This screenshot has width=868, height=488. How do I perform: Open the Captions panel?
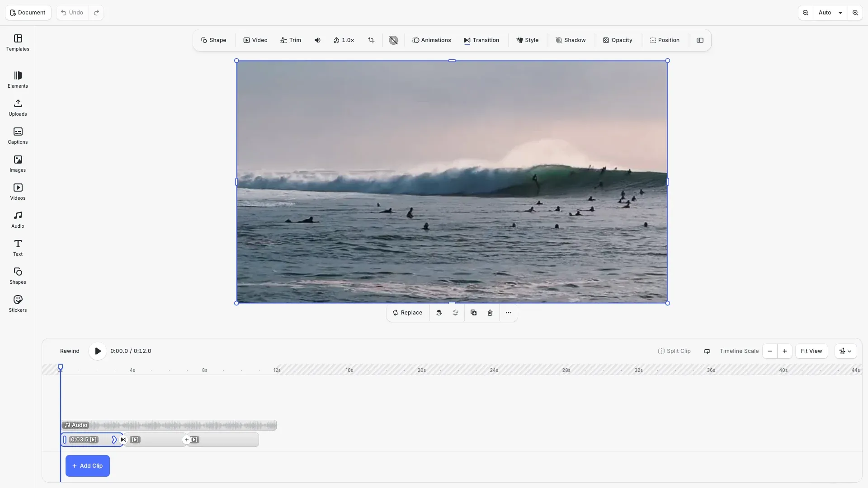point(18,136)
